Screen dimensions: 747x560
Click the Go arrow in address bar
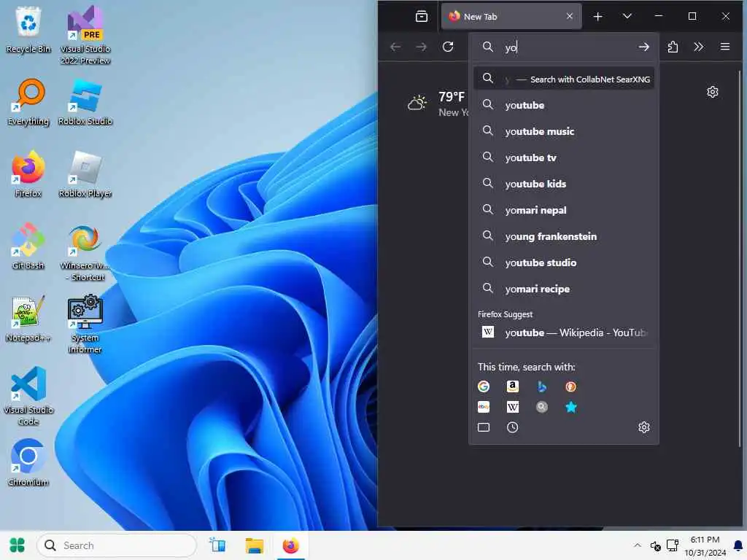click(643, 47)
